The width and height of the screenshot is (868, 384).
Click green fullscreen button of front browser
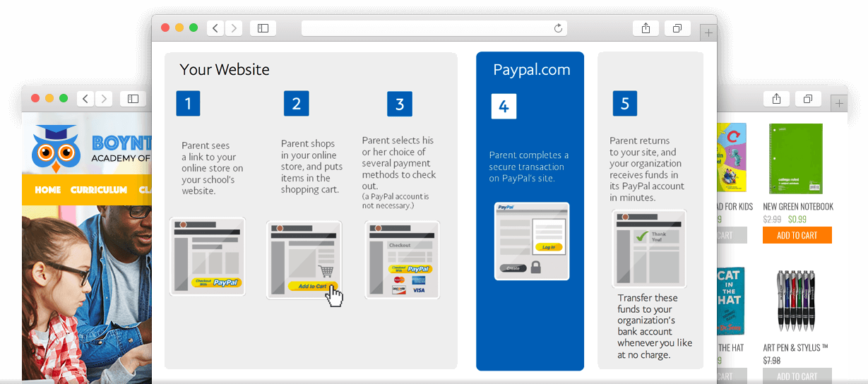coord(194,28)
